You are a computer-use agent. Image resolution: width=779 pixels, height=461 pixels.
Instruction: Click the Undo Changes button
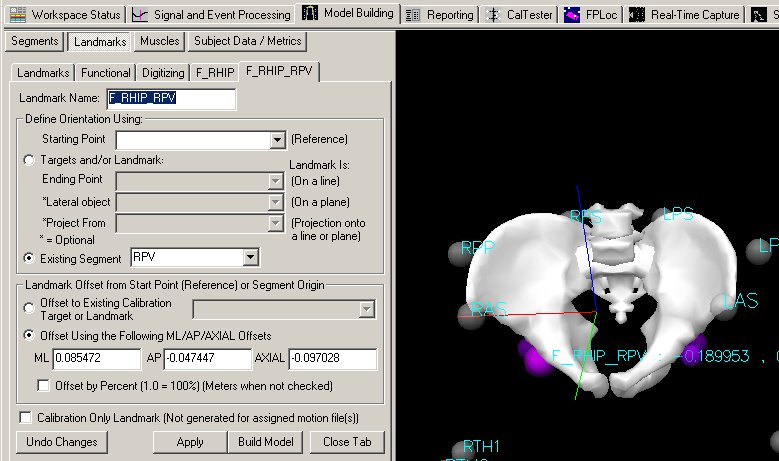[x=62, y=442]
